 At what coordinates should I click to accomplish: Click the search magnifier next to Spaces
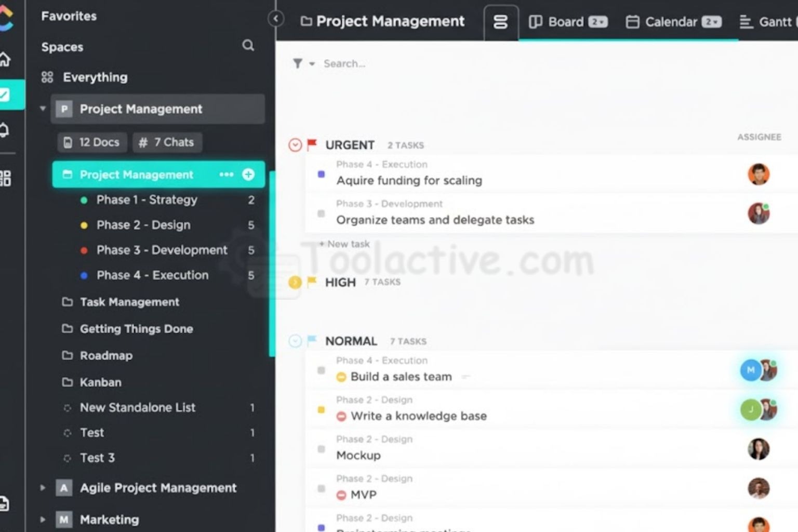248,46
